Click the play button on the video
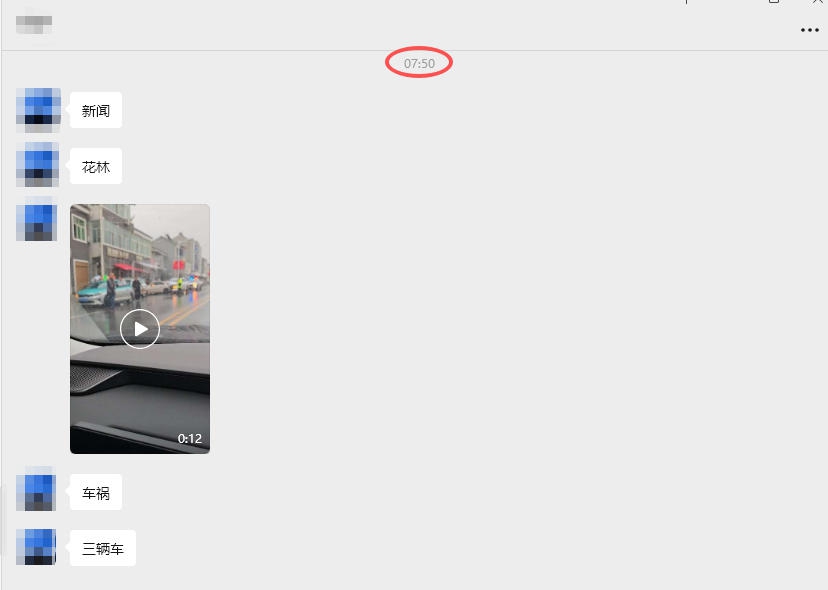The image size is (828, 590). (x=140, y=329)
